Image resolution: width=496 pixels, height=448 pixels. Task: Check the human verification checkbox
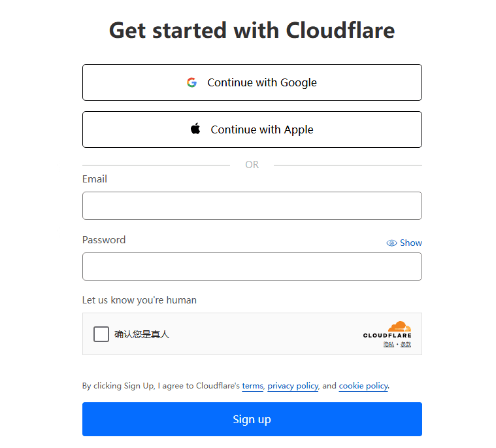pos(101,334)
